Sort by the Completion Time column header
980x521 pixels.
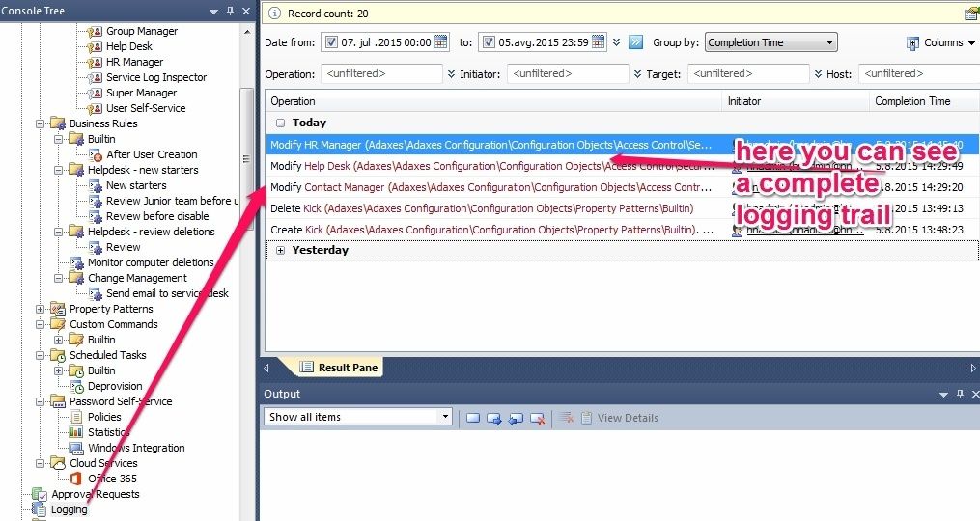click(924, 101)
